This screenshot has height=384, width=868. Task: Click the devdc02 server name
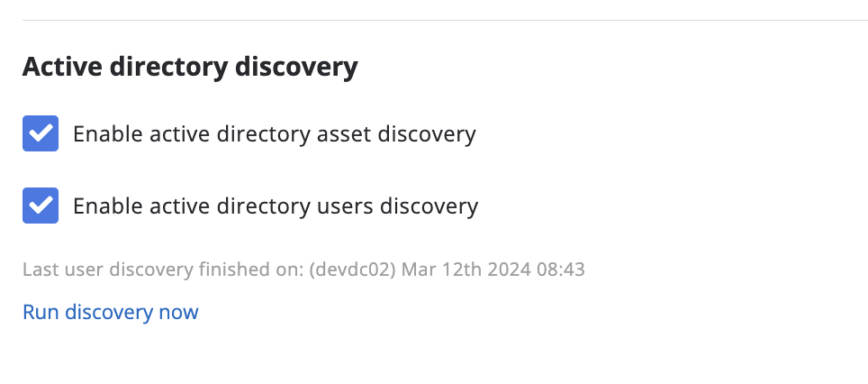coord(354,269)
